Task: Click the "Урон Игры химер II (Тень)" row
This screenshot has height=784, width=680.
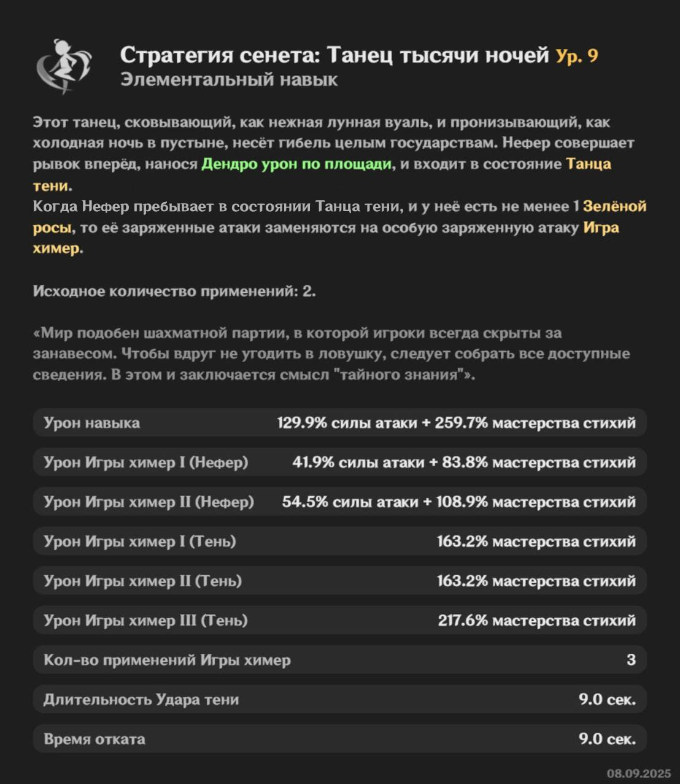Action: [339, 581]
